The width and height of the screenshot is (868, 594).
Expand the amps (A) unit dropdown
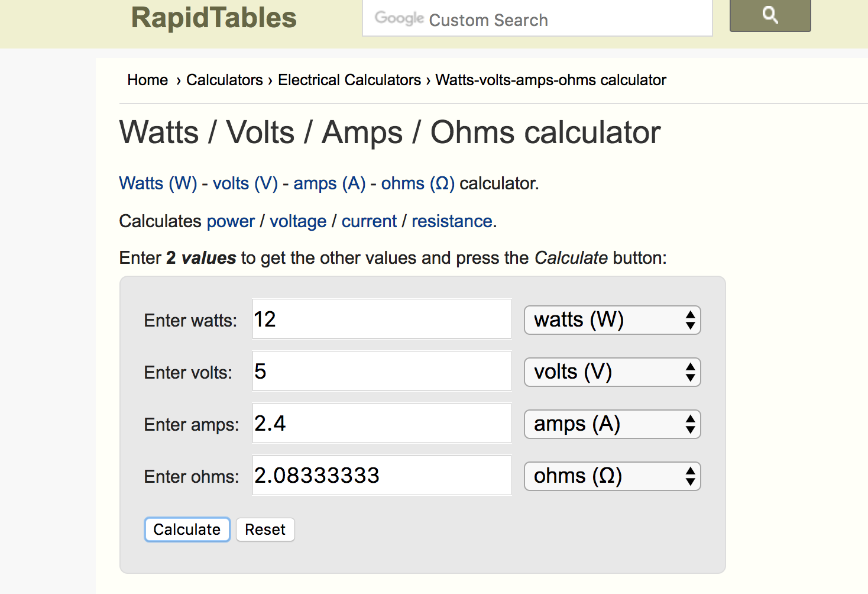coord(612,424)
